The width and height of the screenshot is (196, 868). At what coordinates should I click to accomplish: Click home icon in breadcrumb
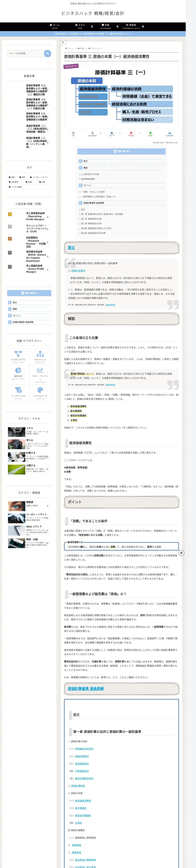coord(66,48)
